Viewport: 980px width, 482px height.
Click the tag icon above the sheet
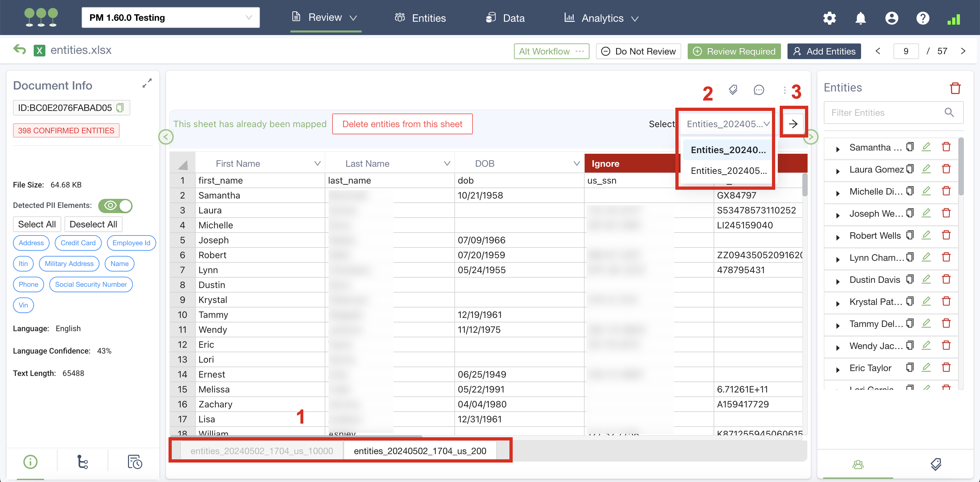pos(733,90)
